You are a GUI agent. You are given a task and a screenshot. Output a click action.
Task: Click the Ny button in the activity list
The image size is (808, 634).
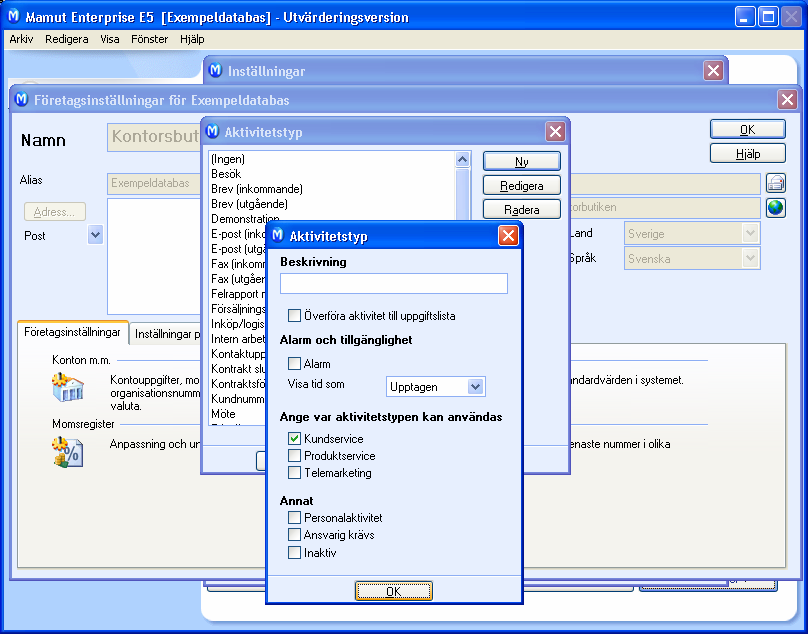[x=521, y=161]
